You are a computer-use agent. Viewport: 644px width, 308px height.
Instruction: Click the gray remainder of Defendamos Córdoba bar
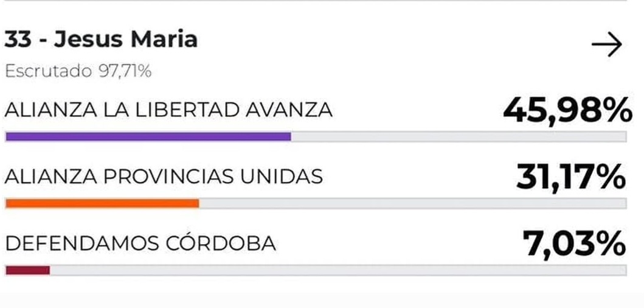(338, 270)
